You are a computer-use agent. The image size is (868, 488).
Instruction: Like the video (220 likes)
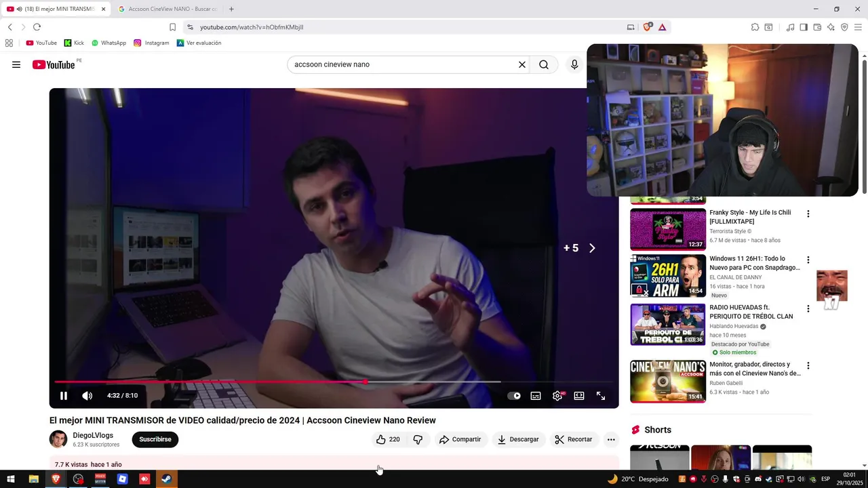(x=388, y=439)
